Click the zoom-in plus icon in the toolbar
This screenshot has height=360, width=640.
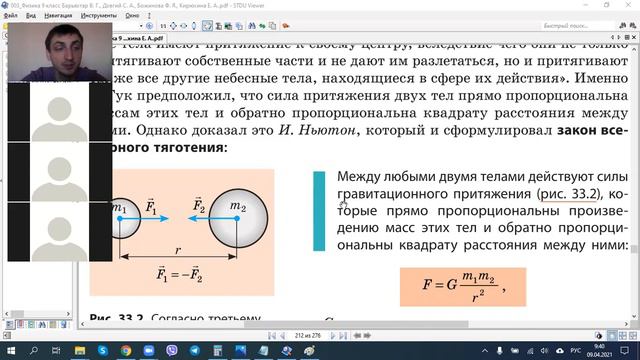point(149,26)
